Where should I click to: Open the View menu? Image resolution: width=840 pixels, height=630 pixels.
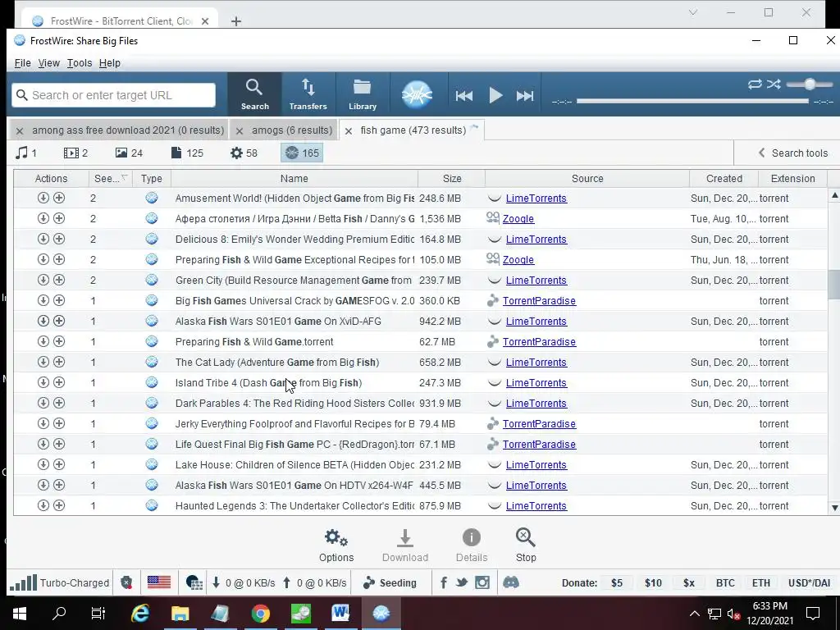[48, 63]
